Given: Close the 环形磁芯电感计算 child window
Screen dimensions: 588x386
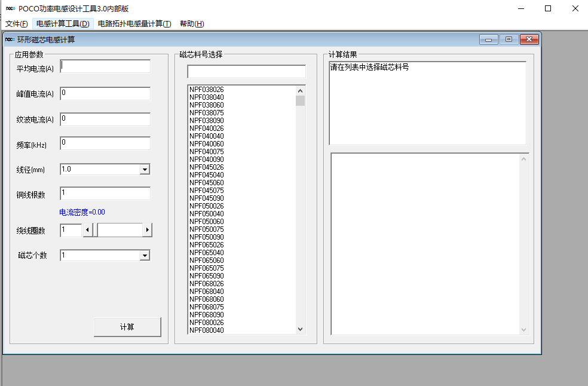Looking at the screenshot, I should (529, 39).
